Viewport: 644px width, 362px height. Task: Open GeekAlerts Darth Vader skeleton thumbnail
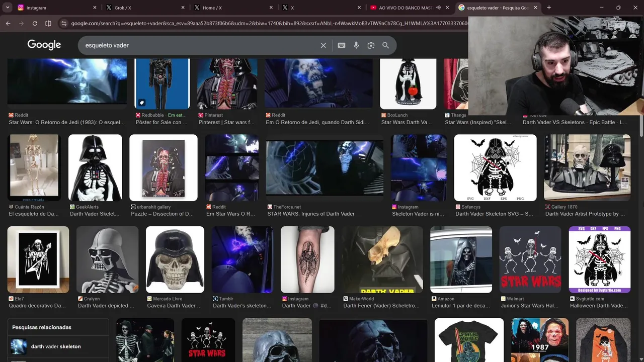95,168
